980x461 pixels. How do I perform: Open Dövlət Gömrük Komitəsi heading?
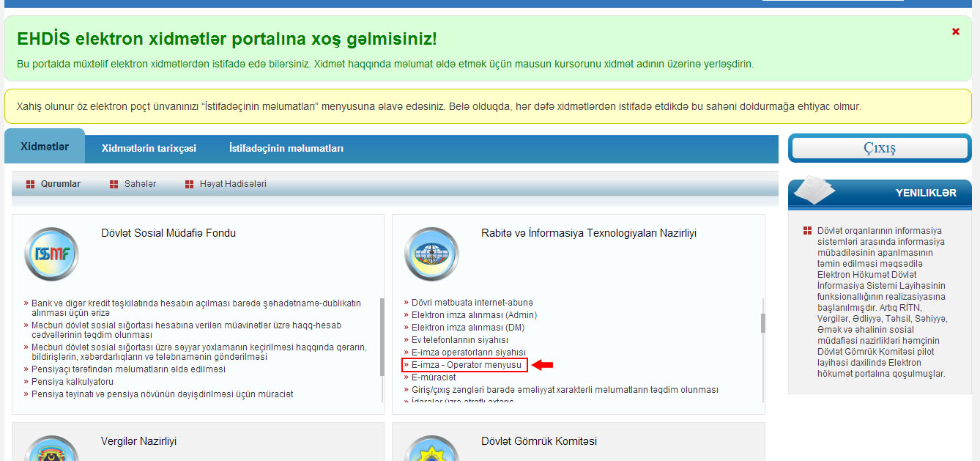(539, 441)
